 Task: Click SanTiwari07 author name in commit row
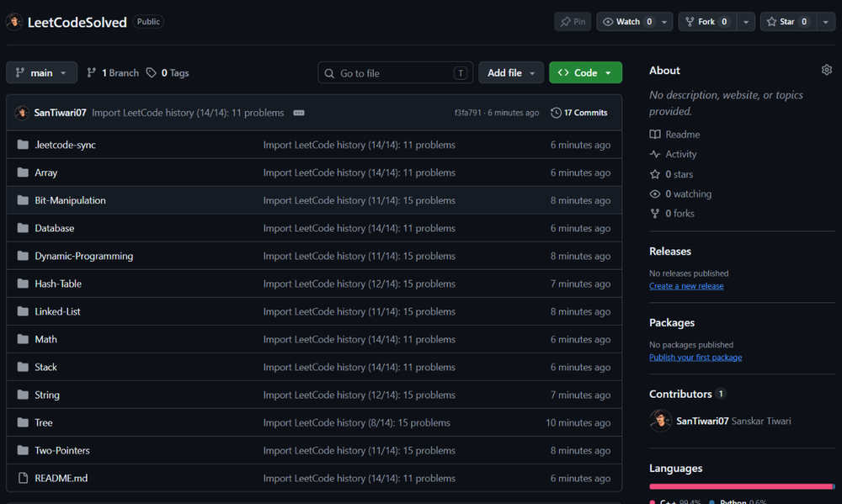(x=60, y=113)
